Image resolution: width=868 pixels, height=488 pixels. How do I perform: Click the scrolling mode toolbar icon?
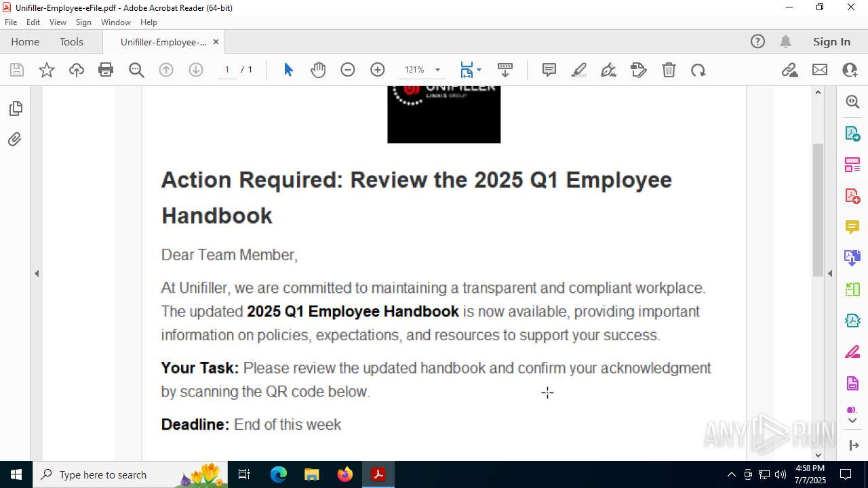505,70
